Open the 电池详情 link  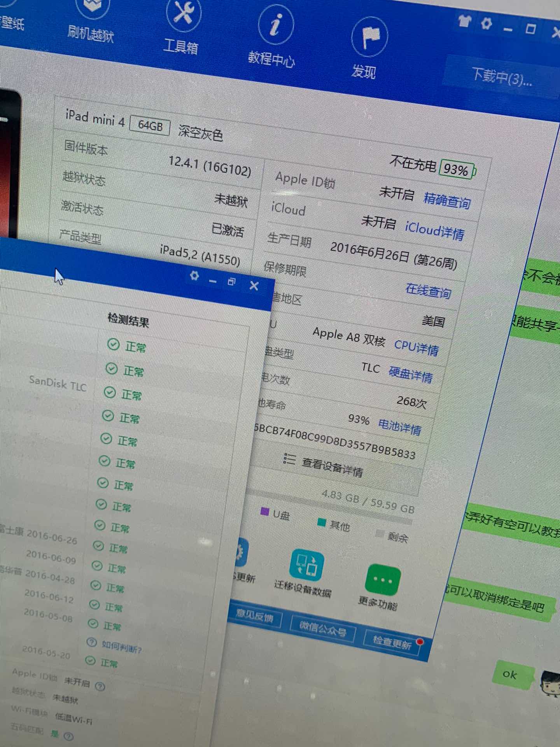pos(400,426)
